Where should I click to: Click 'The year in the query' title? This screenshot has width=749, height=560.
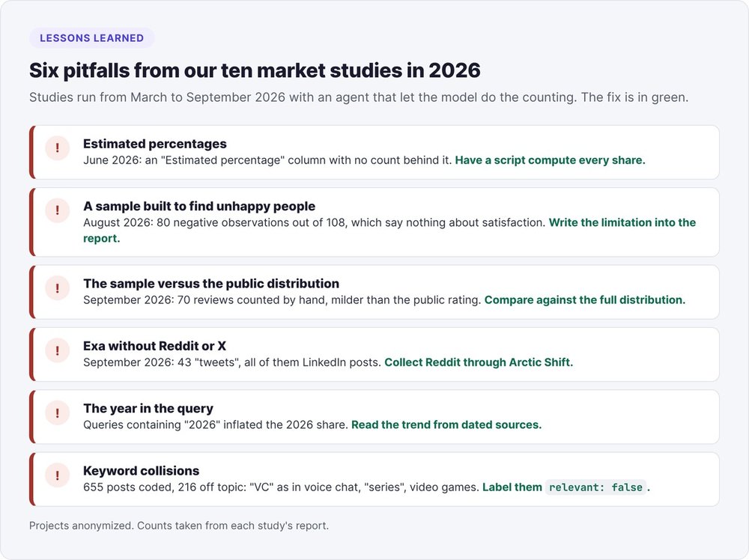coord(148,409)
